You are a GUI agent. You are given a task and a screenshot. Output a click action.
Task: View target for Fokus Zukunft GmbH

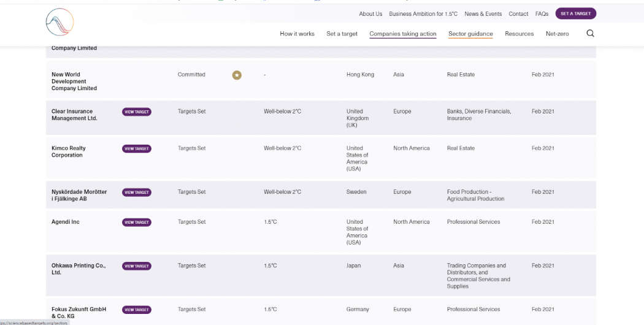click(x=136, y=310)
